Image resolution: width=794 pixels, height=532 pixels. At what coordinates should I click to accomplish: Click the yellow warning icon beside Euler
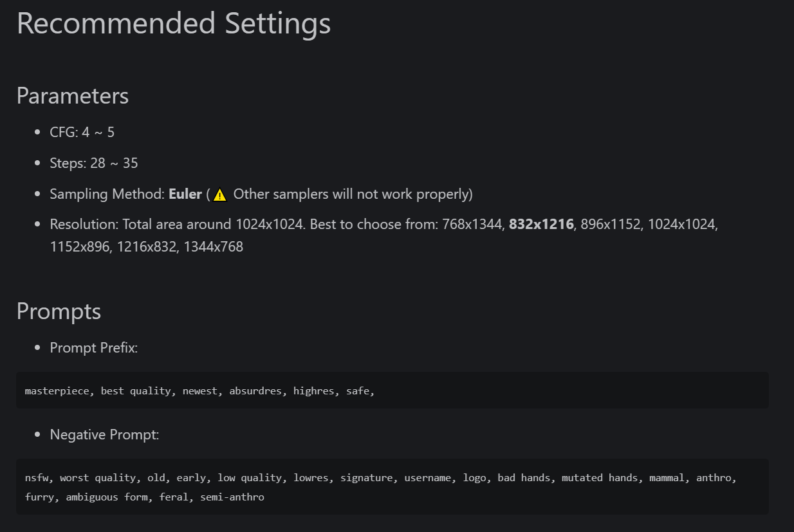(x=220, y=195)
